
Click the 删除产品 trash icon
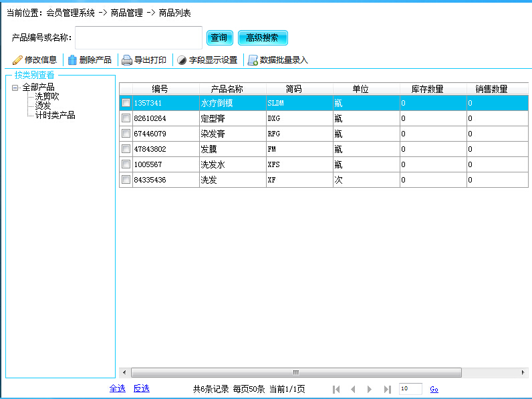click(x=72, y=60)
